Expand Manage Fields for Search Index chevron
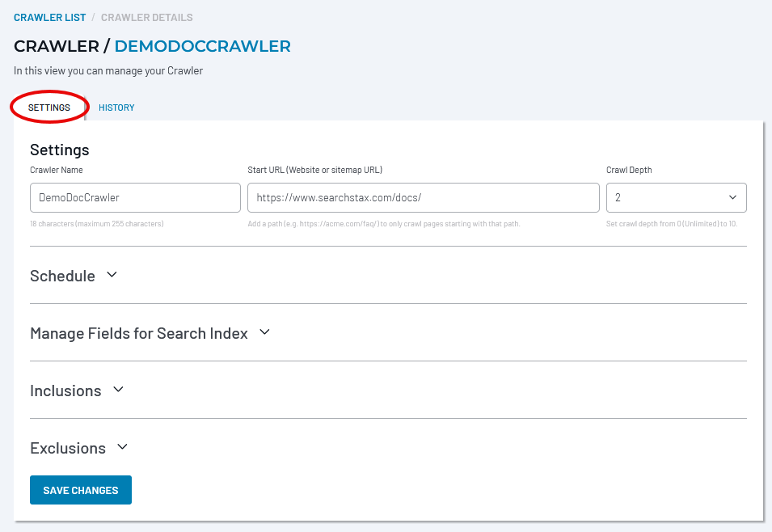Screen dimensions: 772x532 tap(264, 332)
